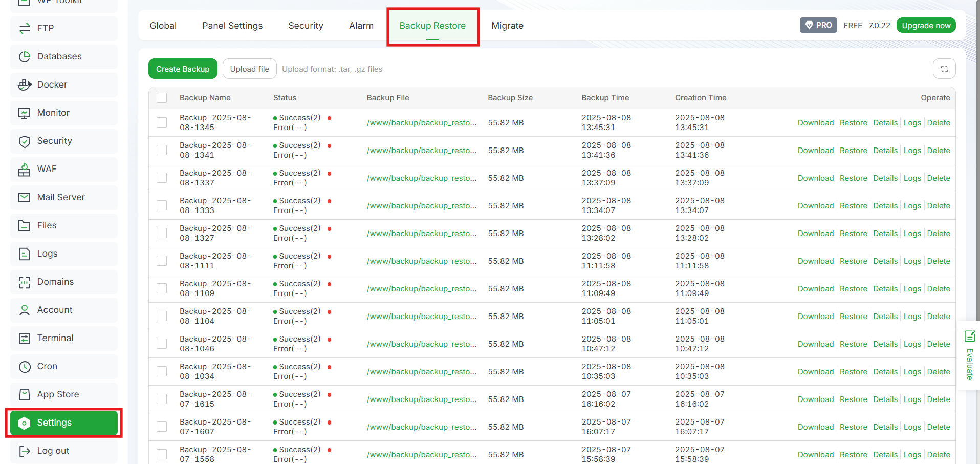Screen dimensions: 980x464
Task: Open the Mail Server panel
Action: point(60,197)
